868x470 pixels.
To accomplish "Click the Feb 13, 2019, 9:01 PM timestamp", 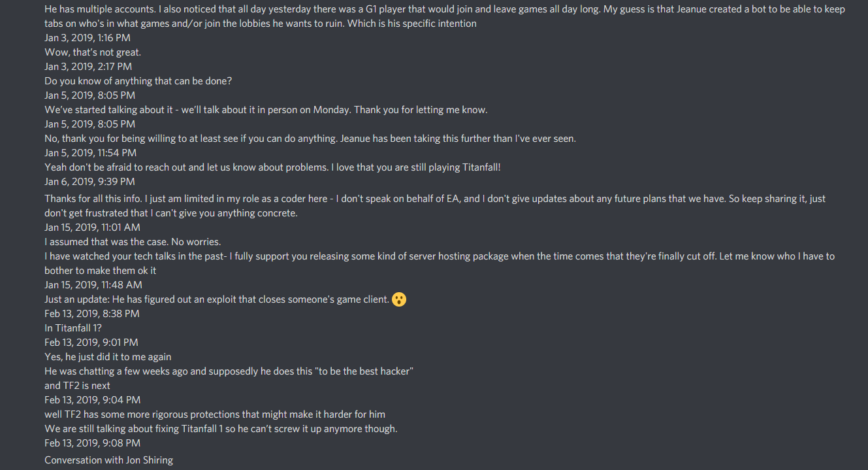I will (x=91, y=343).
